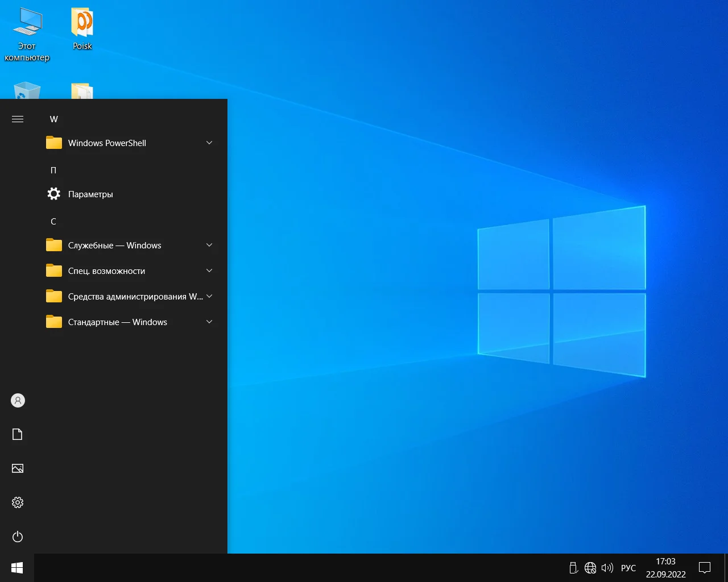Expand Служебные — Windows folder chevron

209,245
